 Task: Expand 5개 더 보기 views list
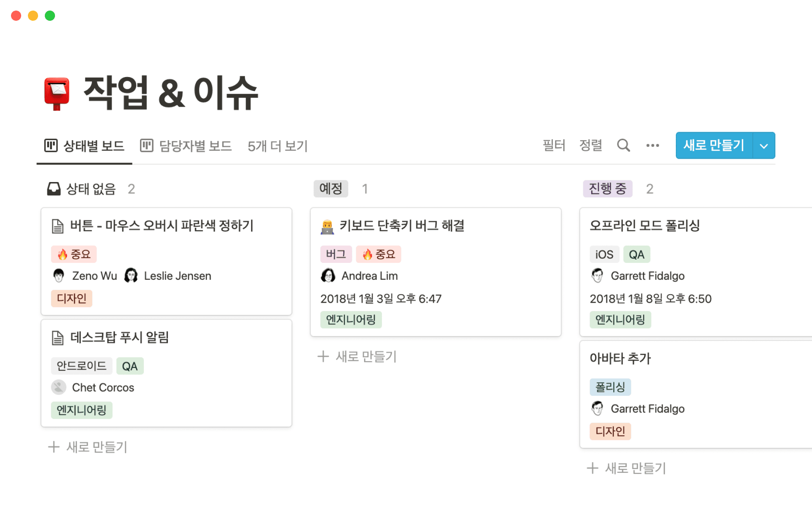277,146
